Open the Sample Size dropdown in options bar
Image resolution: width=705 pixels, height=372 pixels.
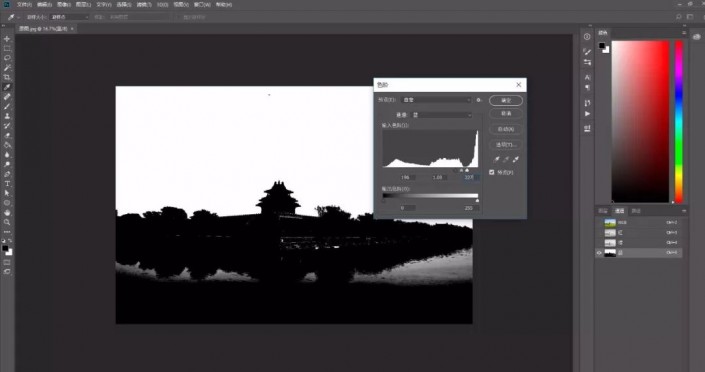(69, 17)
